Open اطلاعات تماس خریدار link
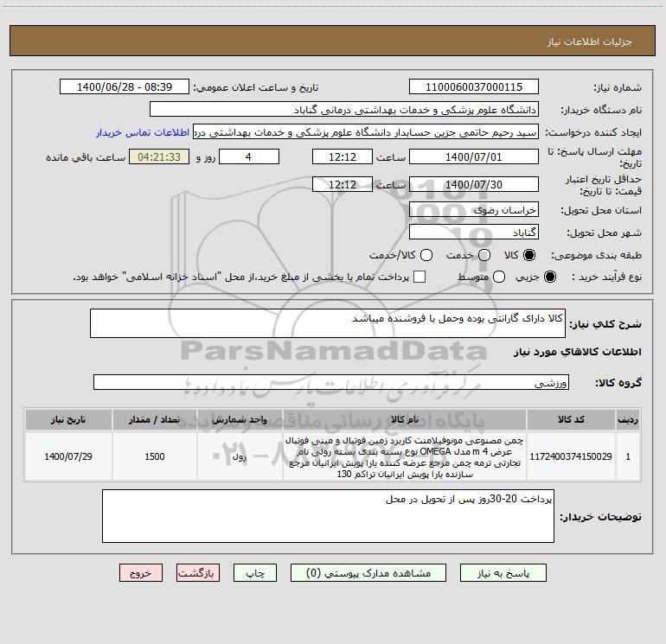Screen dimensions: 666x644 tap(143, 132)
